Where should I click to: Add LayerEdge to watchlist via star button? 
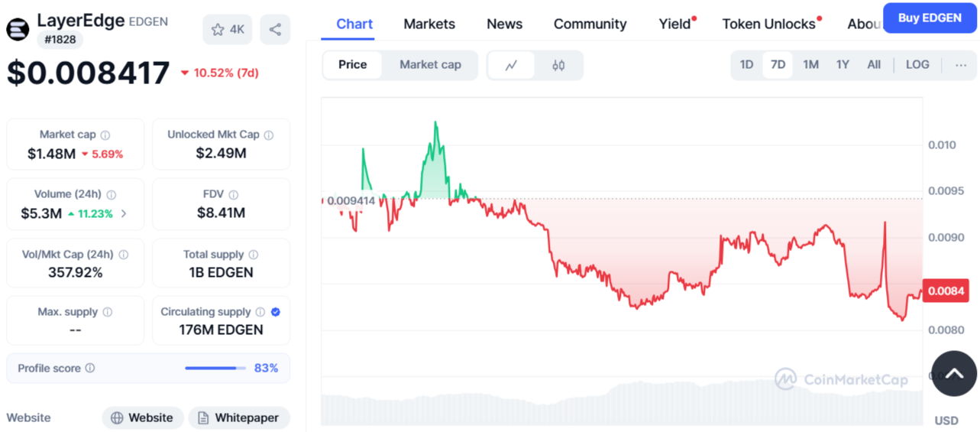click(x=227, y=30)
